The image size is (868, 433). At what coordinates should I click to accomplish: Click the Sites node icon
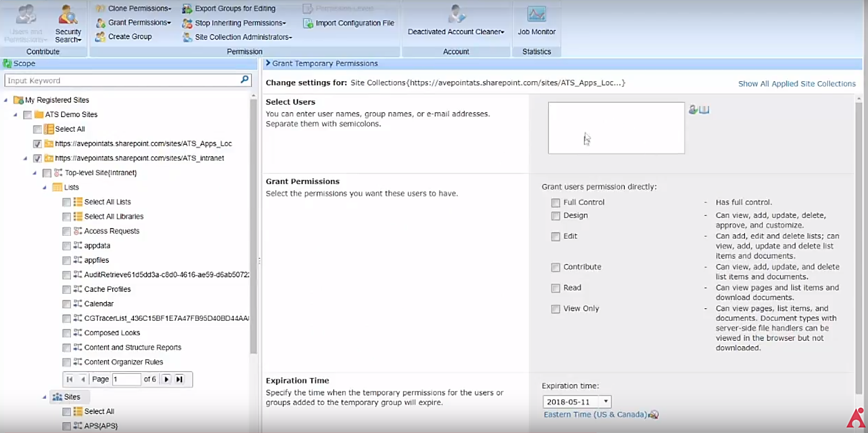pyautogui.click(x=57, y=397)
